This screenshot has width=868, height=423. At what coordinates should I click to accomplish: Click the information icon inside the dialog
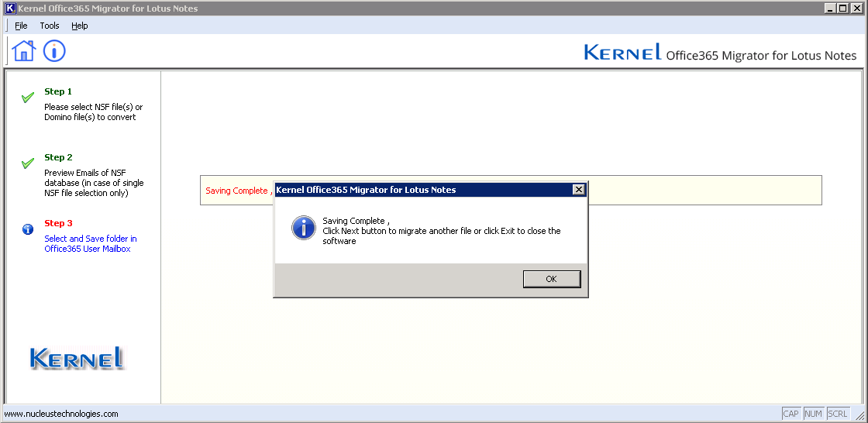[303, 227]
